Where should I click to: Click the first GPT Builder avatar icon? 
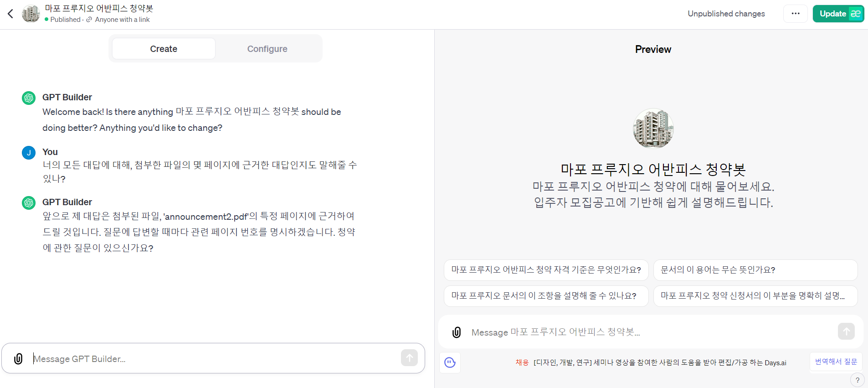pos(29,98)
